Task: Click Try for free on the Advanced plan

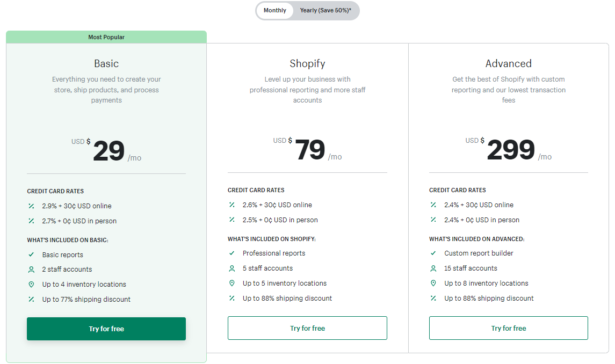Action: pos(508,328)
